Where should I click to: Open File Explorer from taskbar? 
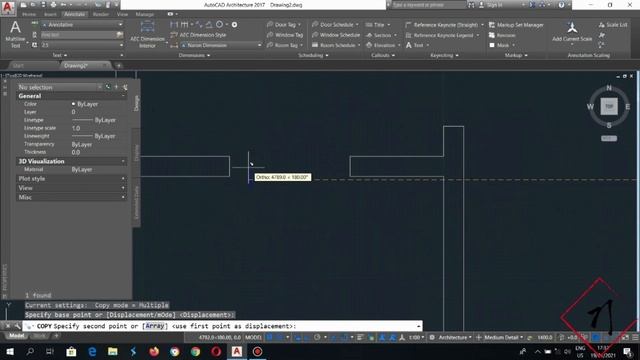tap(113, 351)
